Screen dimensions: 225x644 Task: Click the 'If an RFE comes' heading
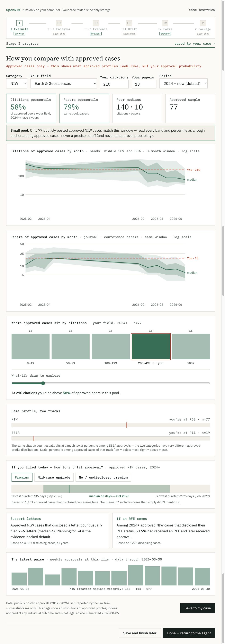pos(132,519)
